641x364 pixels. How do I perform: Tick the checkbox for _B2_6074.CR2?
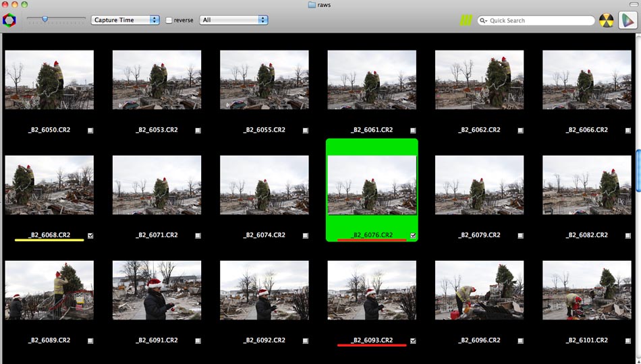pyautogui.click(x=306, y=235)
